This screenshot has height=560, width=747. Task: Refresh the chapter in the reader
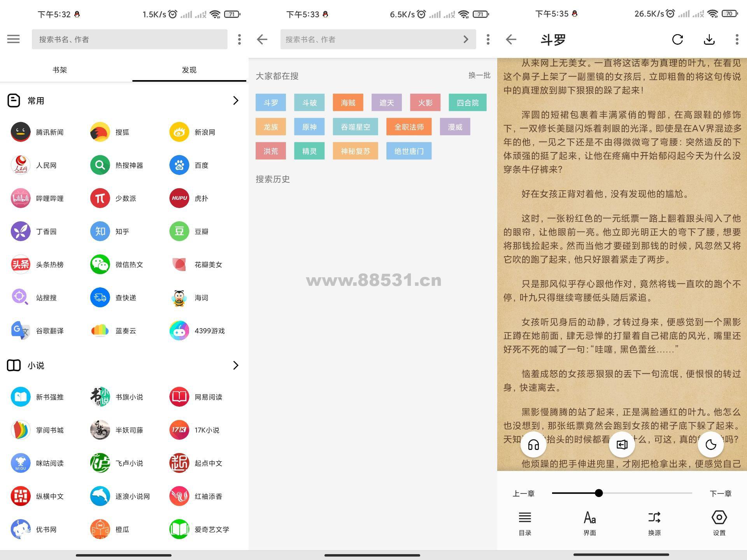click(677, 39)
